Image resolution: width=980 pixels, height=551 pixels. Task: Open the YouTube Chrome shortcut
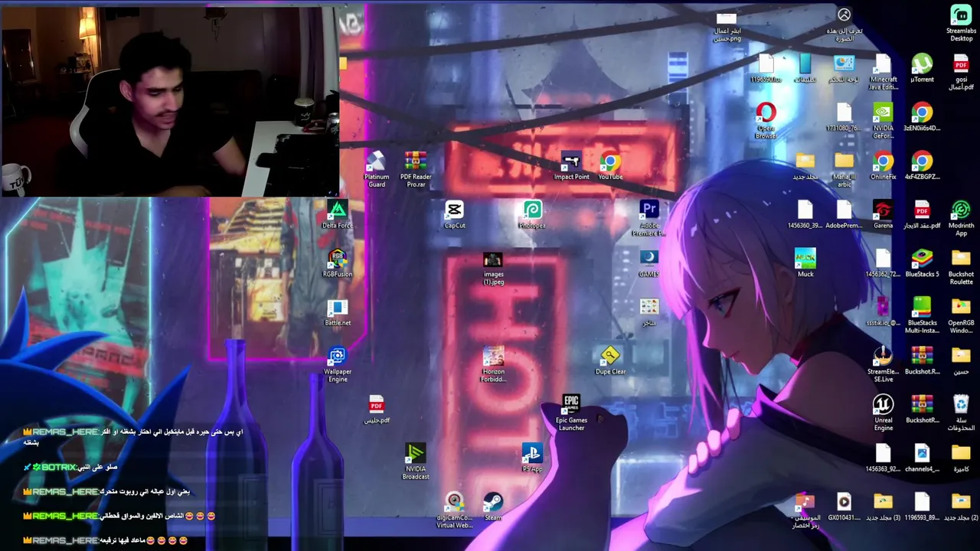click(610, 166)
